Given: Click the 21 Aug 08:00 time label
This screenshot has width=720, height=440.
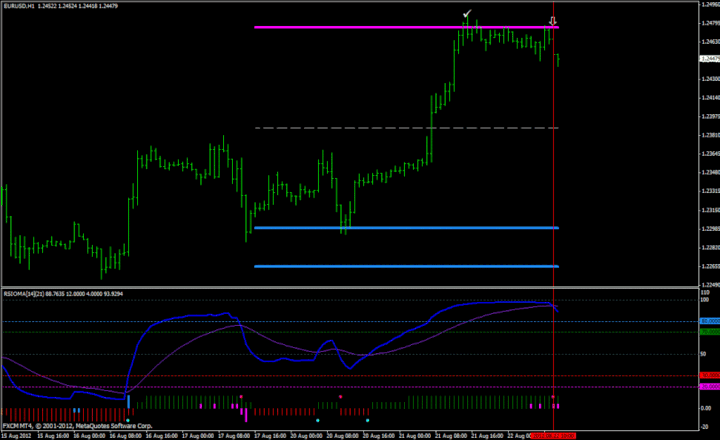Looking at the screenshot, I should pos(451,435).
